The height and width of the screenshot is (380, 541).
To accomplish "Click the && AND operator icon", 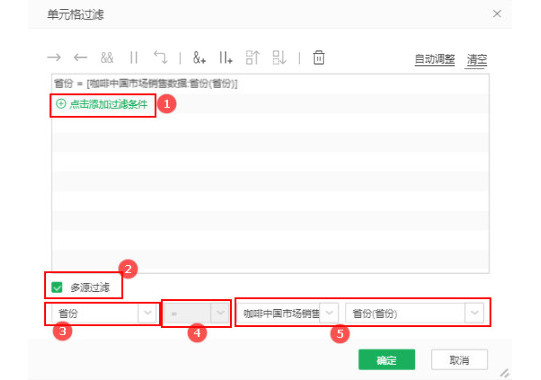I will pyautogui.click(x=107, y=57).
